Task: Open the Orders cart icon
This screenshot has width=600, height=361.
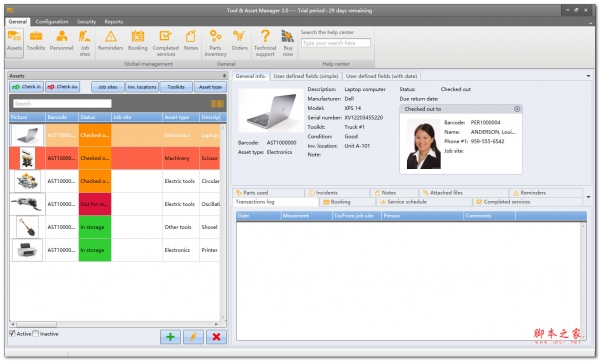Action: click(240, 41)
